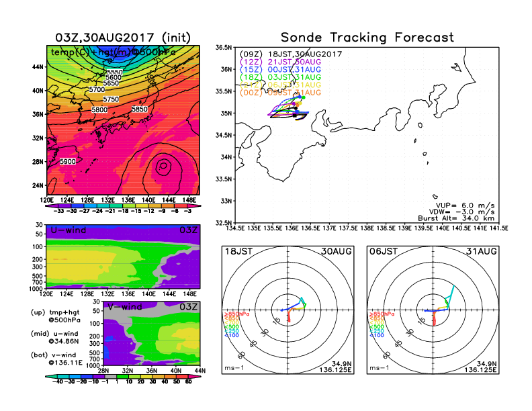Viewport: 532px width, 411px height.
Task: Click the '03Z' label in the V-wind panel
Action: [x=188, y=306]
